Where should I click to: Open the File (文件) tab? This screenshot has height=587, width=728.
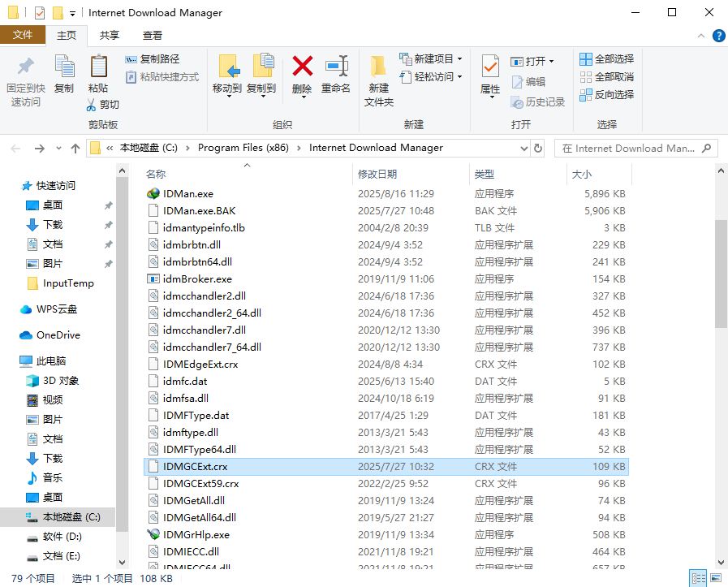coord(23,35)
